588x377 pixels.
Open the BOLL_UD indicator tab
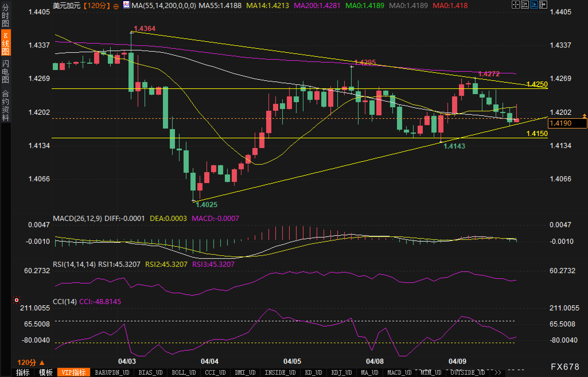[x=184, y=372]
